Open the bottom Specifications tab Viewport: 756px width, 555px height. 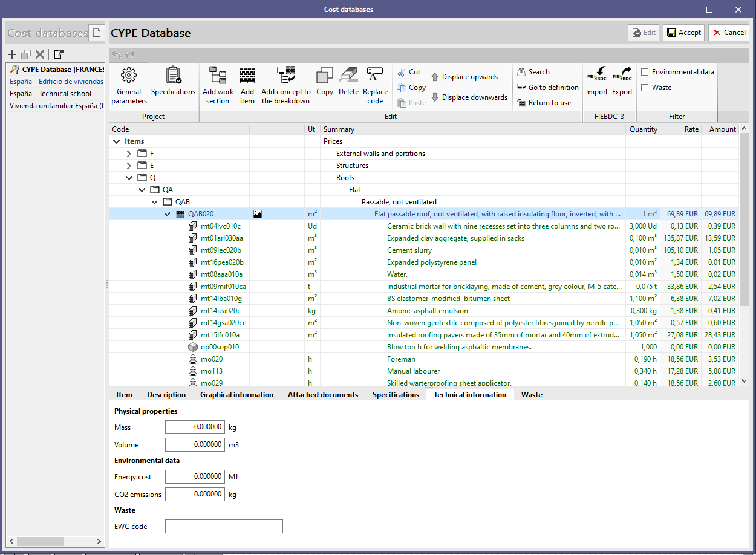(x=396, y=395)
